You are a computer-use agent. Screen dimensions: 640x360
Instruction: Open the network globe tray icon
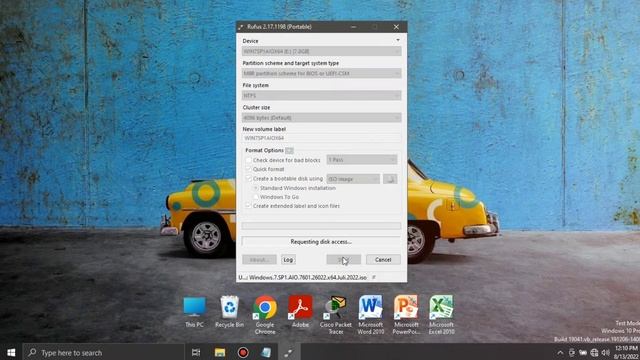click(594, 353)
